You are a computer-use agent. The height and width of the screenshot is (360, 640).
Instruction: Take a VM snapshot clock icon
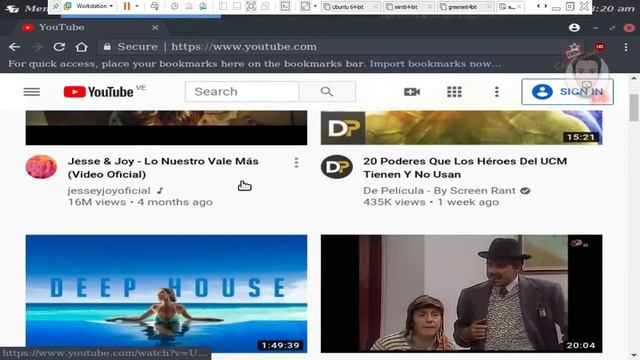[x=175, y=6]
